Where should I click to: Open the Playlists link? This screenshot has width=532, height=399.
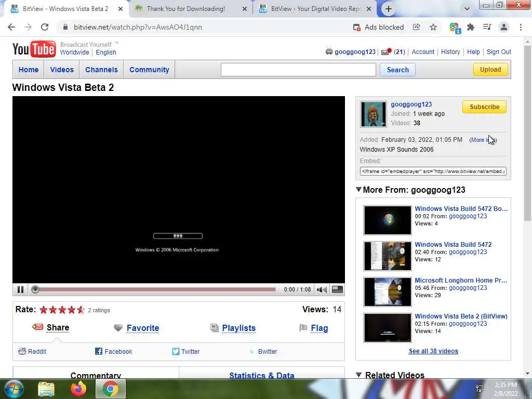pyautogui.click(x=239, y=328)
